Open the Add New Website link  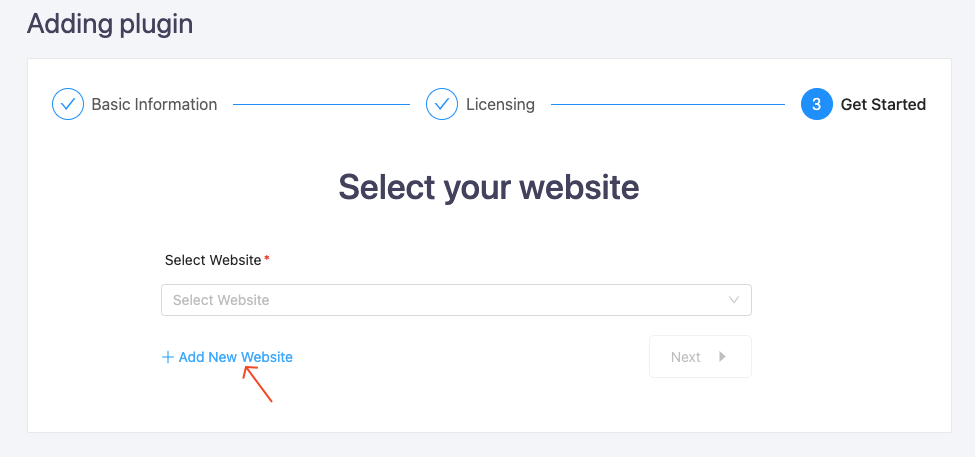(x=227, y=357)
